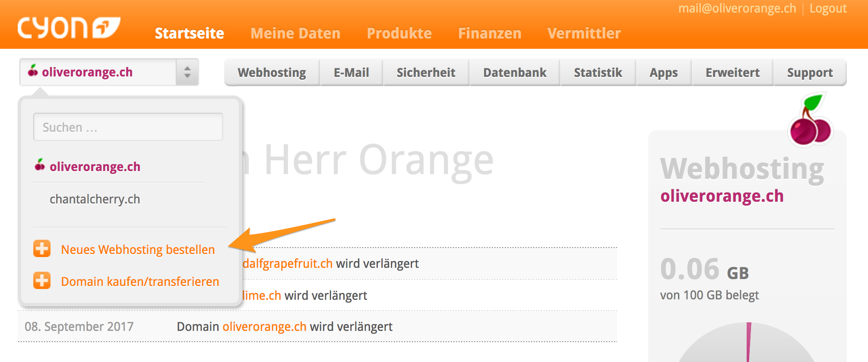Viewport: 868px width, 362px height.
Task: Switch to the Sicherheit tab
Action: click(x=426, y=73)
